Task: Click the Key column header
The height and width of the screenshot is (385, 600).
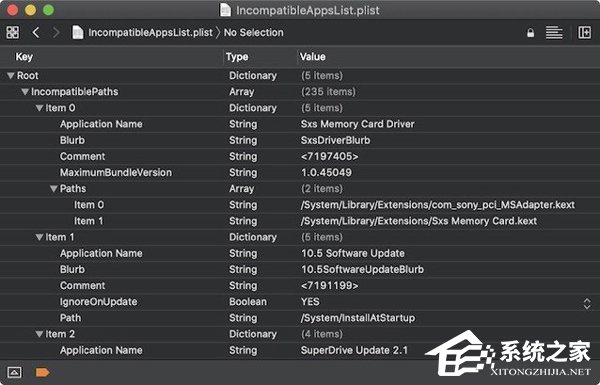Action: click(24, 57)
